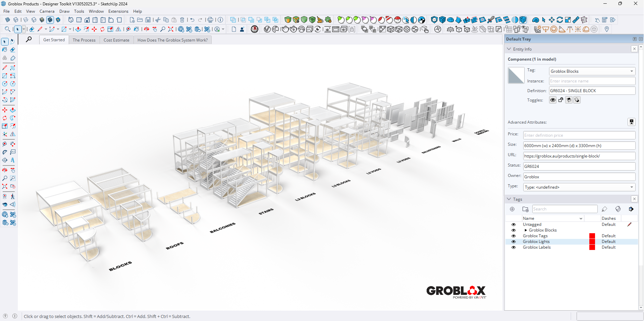644x321 pixels.
Task: Toggle visibility of Groblox Lights
Action: pos(514,242)
